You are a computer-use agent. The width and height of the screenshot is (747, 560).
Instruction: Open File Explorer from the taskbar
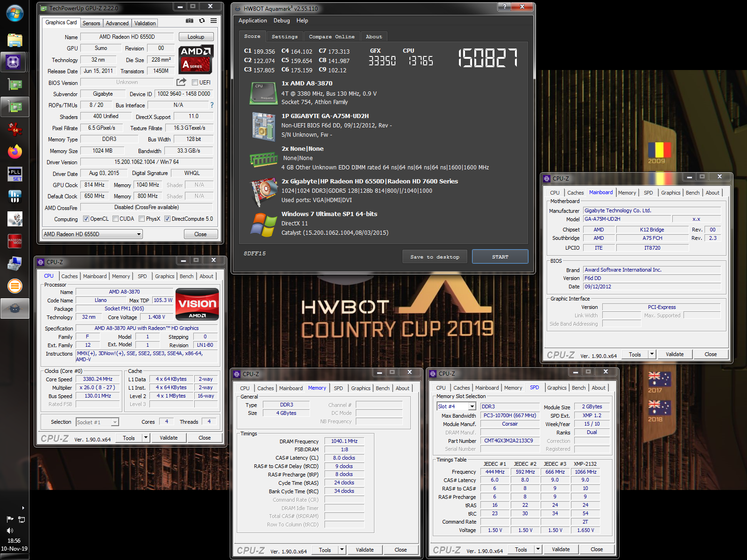point(14,40)
